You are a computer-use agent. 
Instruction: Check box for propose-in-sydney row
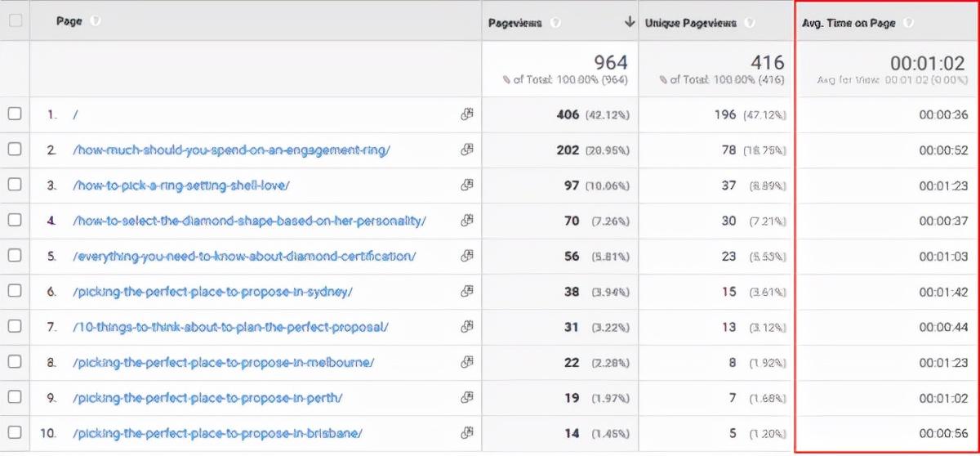pyautogui.click(x=15, y=290)
